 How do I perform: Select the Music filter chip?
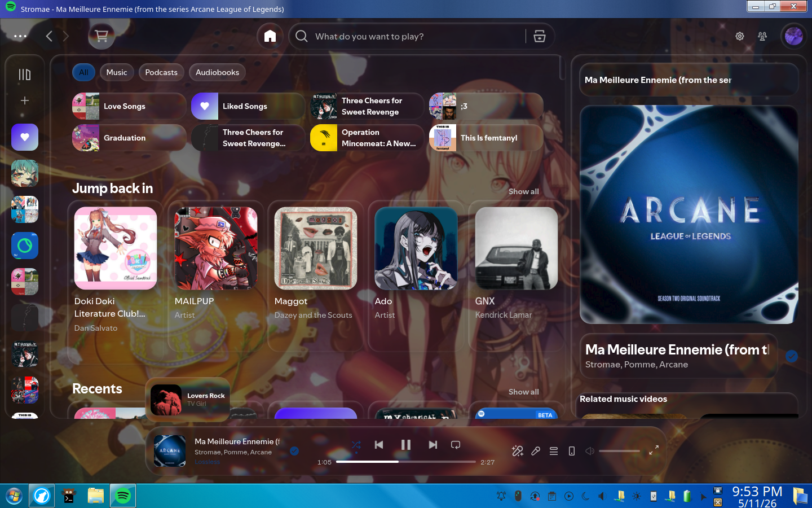(x=117, y=72)
